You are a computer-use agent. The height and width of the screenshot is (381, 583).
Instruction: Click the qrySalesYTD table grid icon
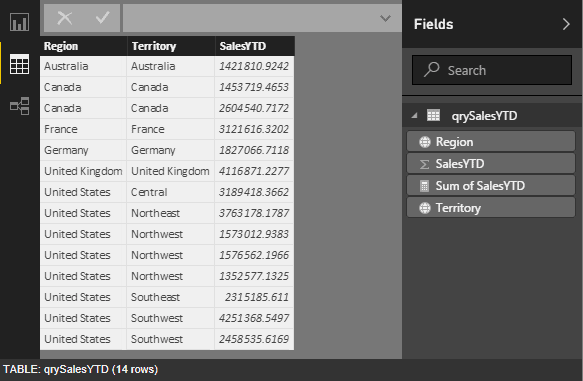coord(433,115)
